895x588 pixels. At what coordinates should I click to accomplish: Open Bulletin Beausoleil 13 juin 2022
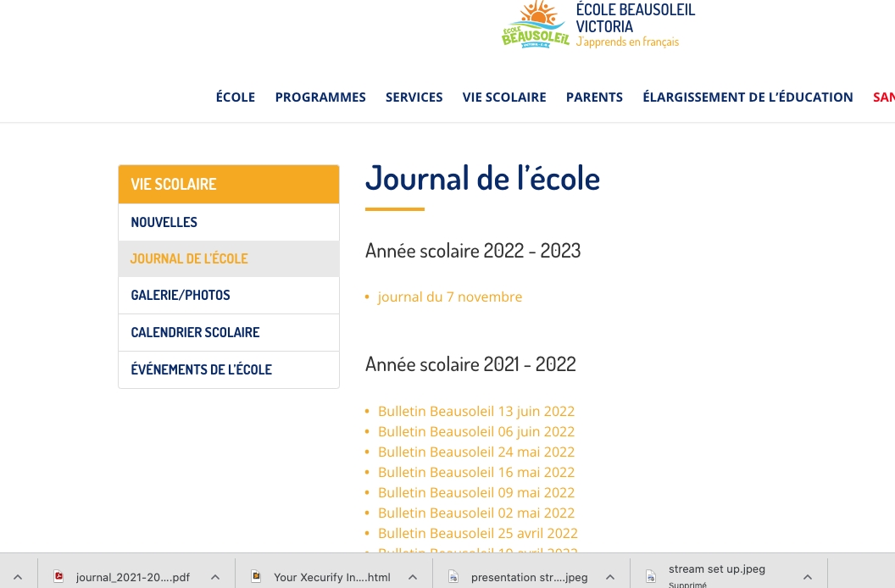pyautogui.click(x=476, y=411)
